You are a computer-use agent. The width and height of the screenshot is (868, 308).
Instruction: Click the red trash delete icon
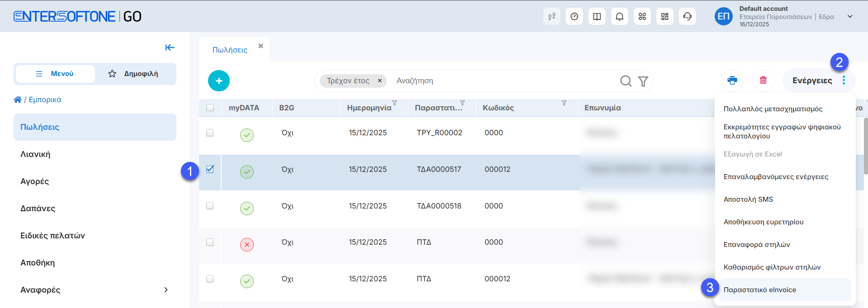pyautogui.click(x=763, y=81)
